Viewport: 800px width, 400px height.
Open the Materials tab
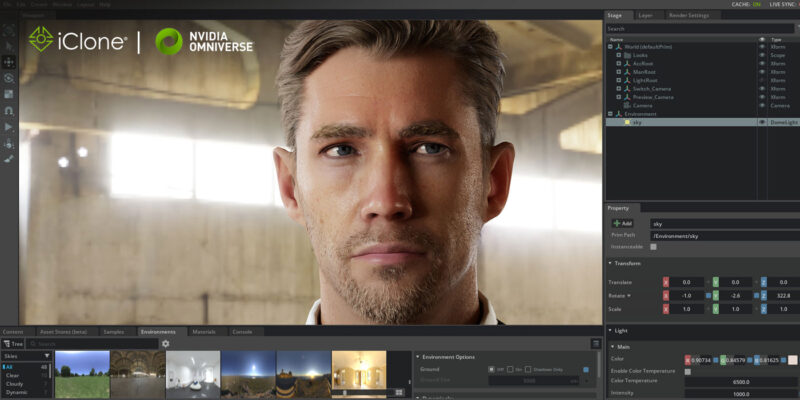[x=204, y=331]
